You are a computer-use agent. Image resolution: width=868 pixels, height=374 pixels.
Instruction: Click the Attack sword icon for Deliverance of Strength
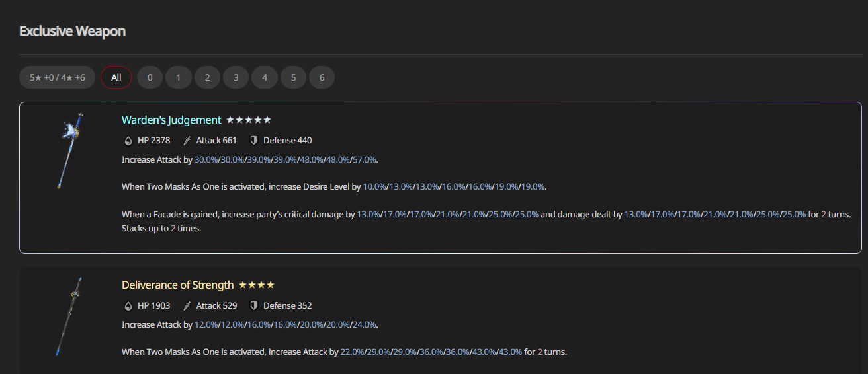(187, 305)
